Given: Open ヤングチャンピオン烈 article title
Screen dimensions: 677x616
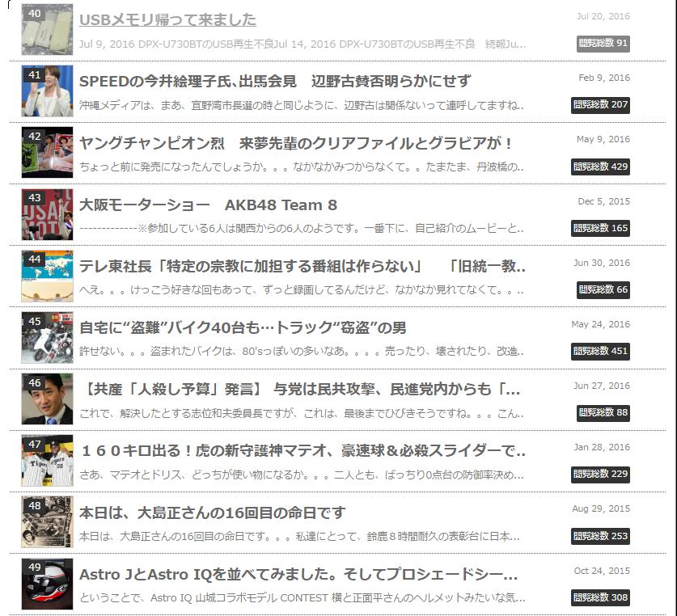Looking at the screenshot, I should 296,143.
